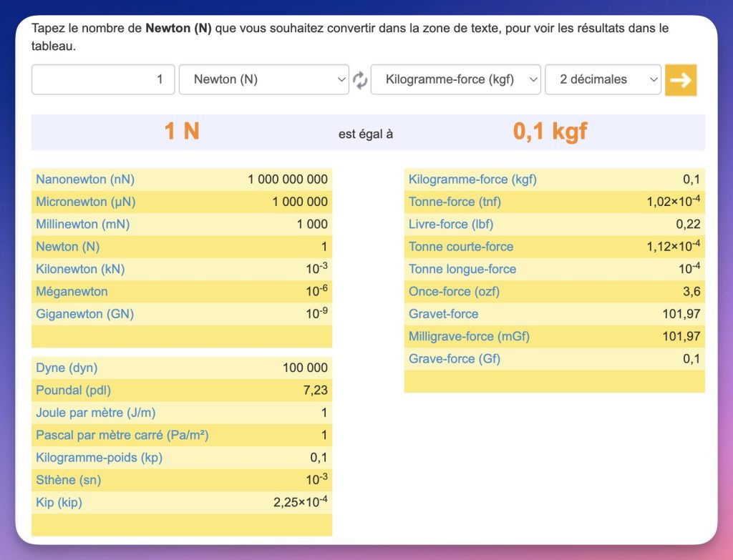This screenshot has width=733, height=560.
Task: Click the Tonne courte-force value 1,12×10⁻⁴
Action: point(673,246)
